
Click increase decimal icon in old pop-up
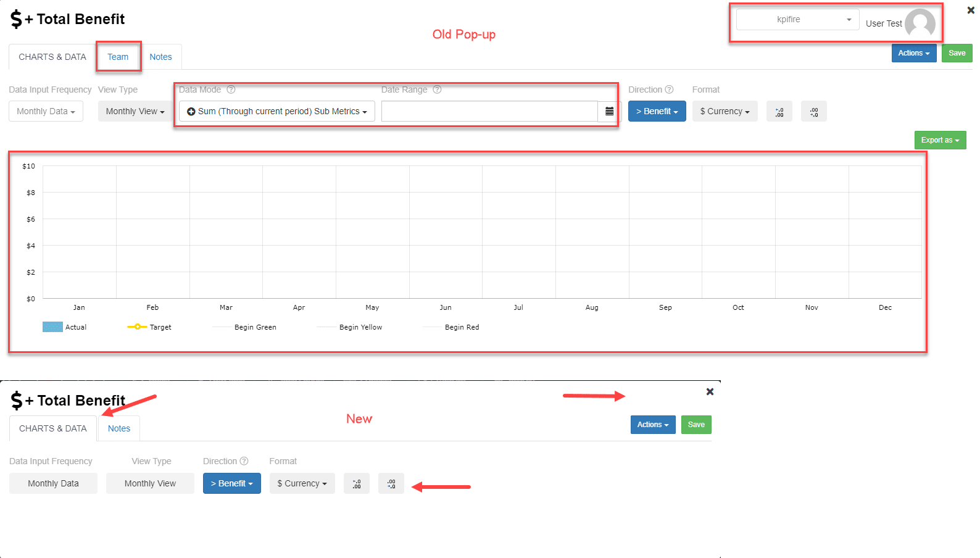pyautogui.click(x=779, y=112)
